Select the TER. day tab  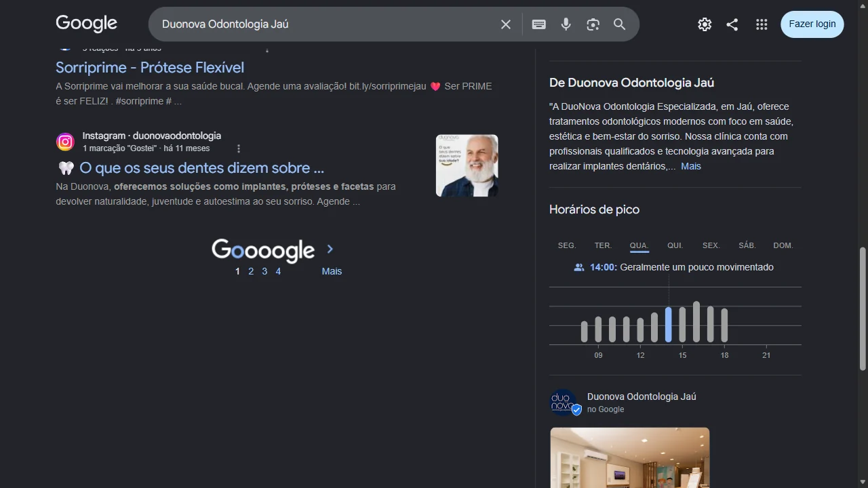pyautogui.click(x=603, y=245)
